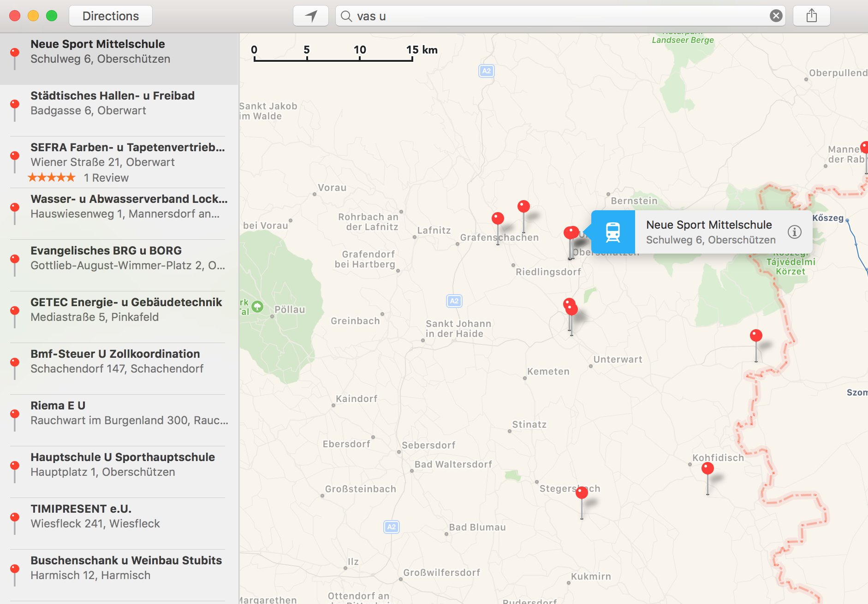
Task: Click the address "Harmisch 12, Harmisch"
Action: pyautogui.click(x=90, y=575)
